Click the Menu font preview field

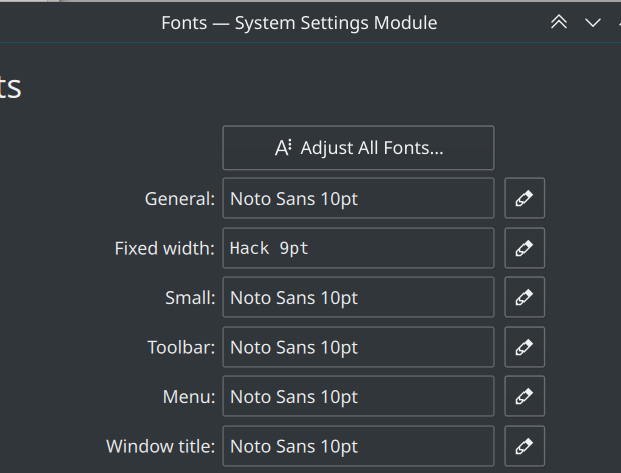pyautogui.click(x=358, y=396)
